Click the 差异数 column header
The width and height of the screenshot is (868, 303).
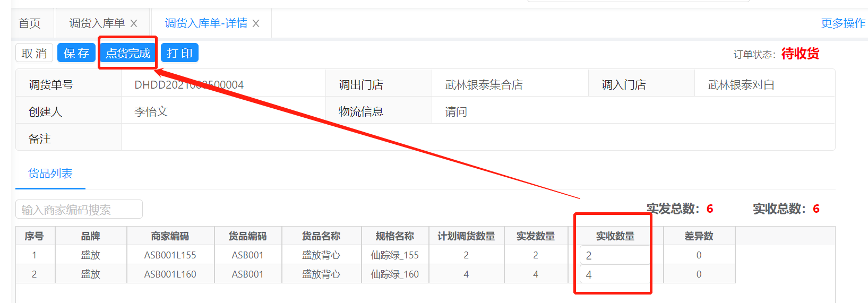[699, 236]
